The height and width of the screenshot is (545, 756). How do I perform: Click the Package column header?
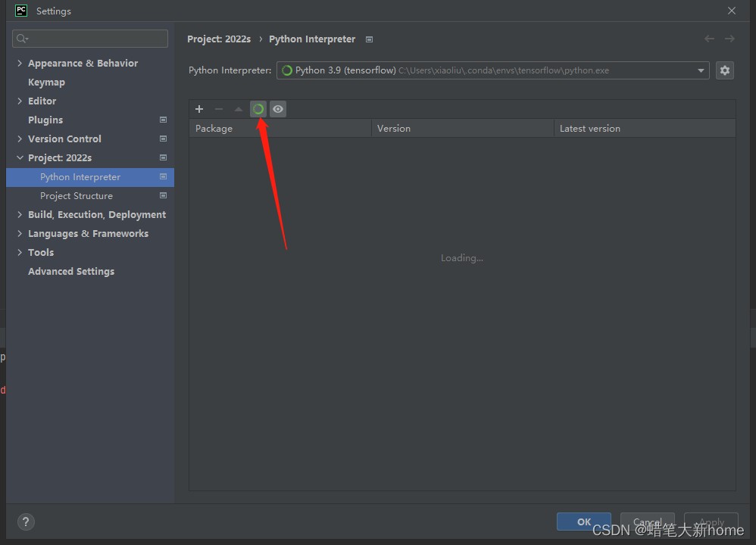click(280, 128)
